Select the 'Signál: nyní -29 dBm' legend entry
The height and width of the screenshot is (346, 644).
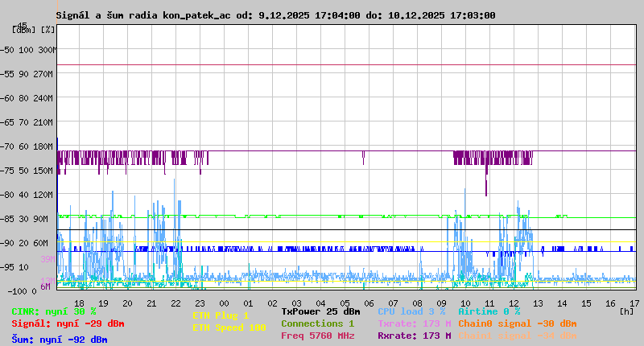click(68, 323)
